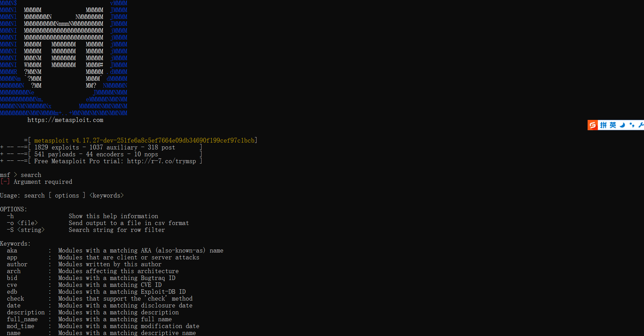This screenshot has height=336, width=644.
Task: Click the 'OPTIONS:' heading
Action: point(14,209)
